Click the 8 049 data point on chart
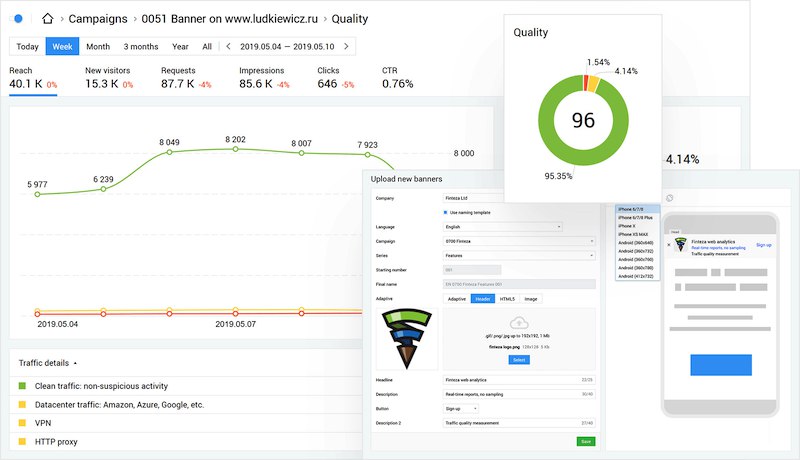Viewport: 800px width, 460px height. click(169, 152)
